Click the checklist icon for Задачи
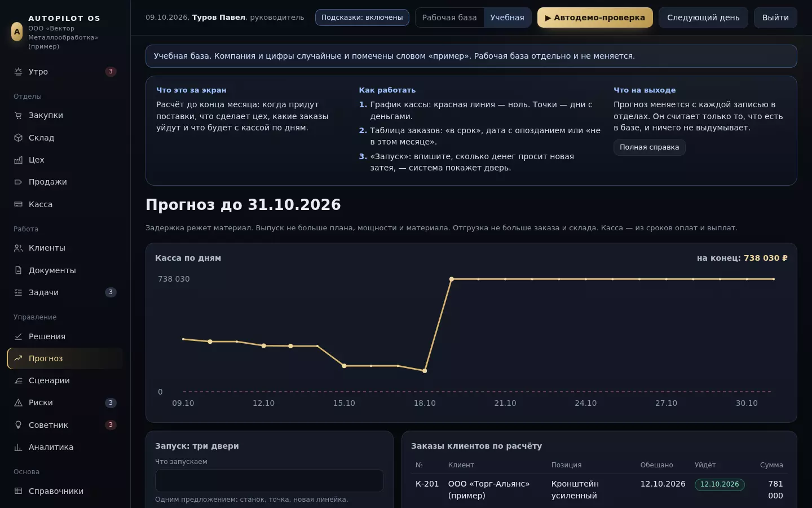The image size is (812, 508). coord(18,292)
